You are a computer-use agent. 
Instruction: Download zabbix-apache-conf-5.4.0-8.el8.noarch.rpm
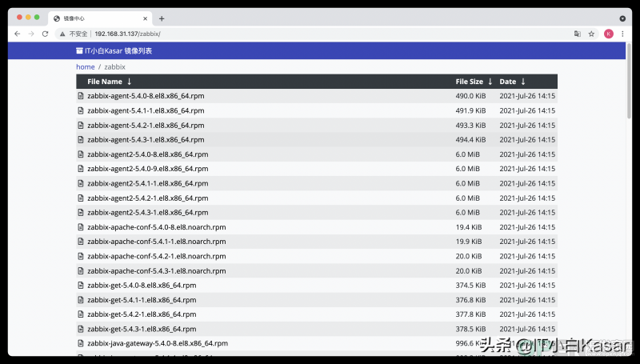pyautogui.click(x=157, y=227)
